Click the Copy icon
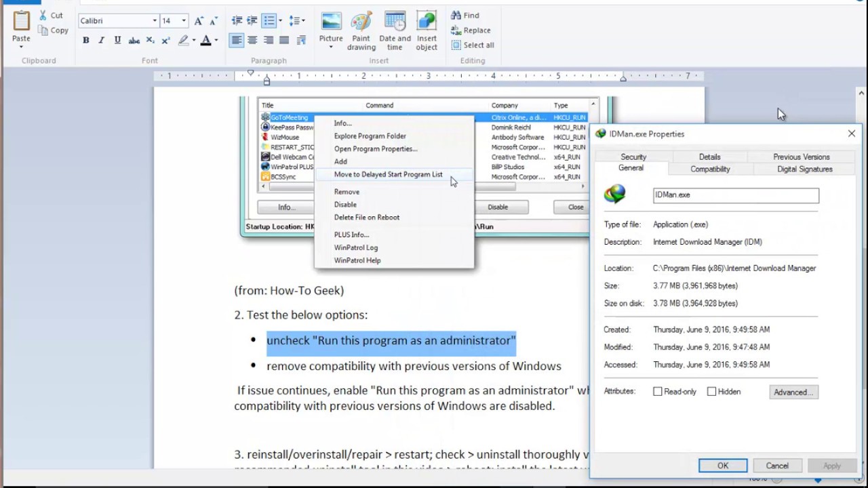 tap(43, 30)
